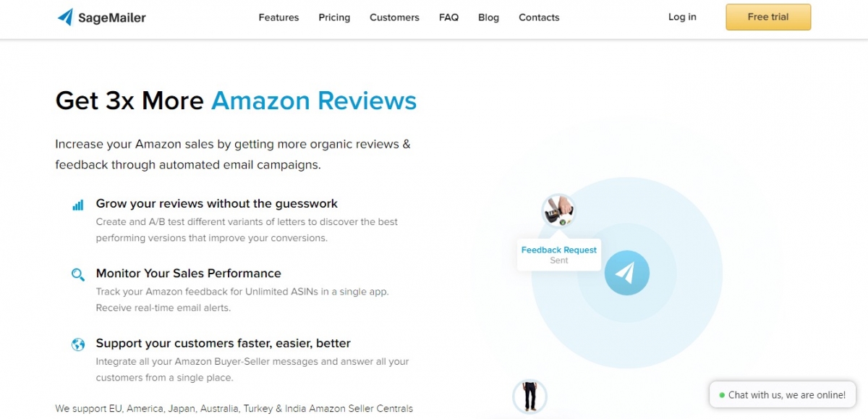The width and height of the screenshot is (868, 419).
Task: Click the blue bar chart icon
Action: (x=78, y=205)
